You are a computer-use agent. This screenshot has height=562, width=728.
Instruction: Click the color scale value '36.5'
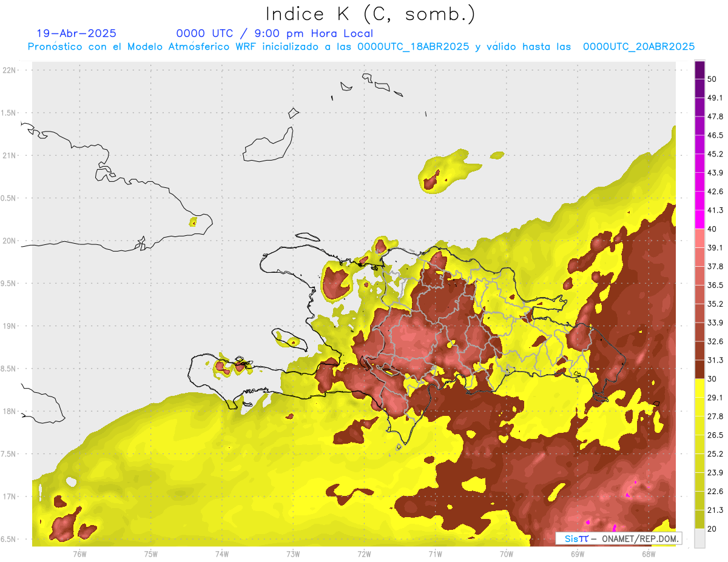coord(715,285)
